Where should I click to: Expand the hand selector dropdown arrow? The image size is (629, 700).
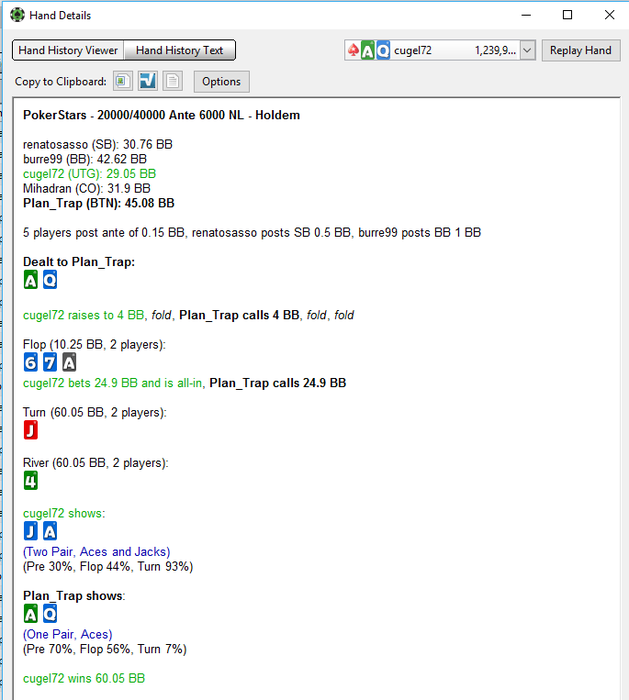click(527, 50)
